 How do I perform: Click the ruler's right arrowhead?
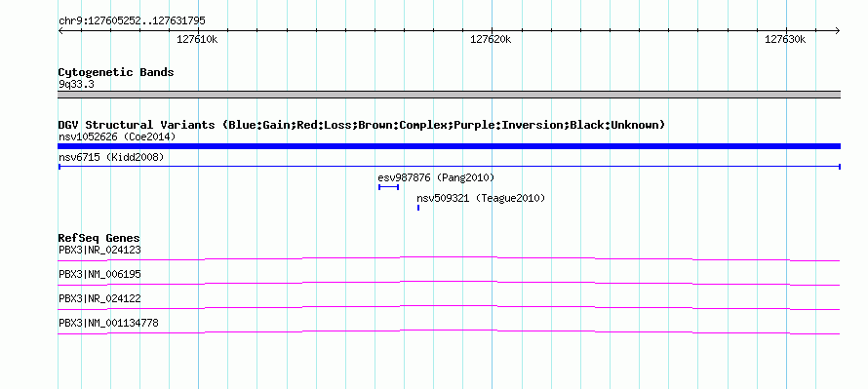pyautogui.click(x=838, y=31)
